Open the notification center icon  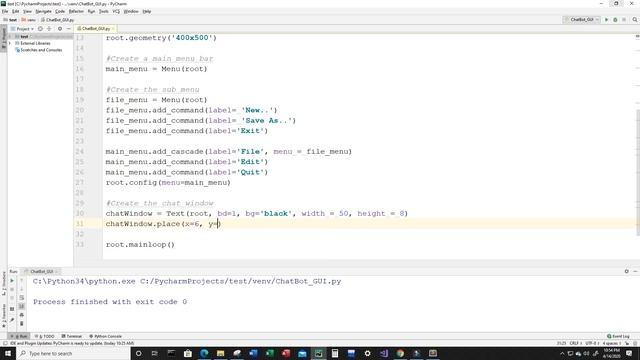point(629,353)
